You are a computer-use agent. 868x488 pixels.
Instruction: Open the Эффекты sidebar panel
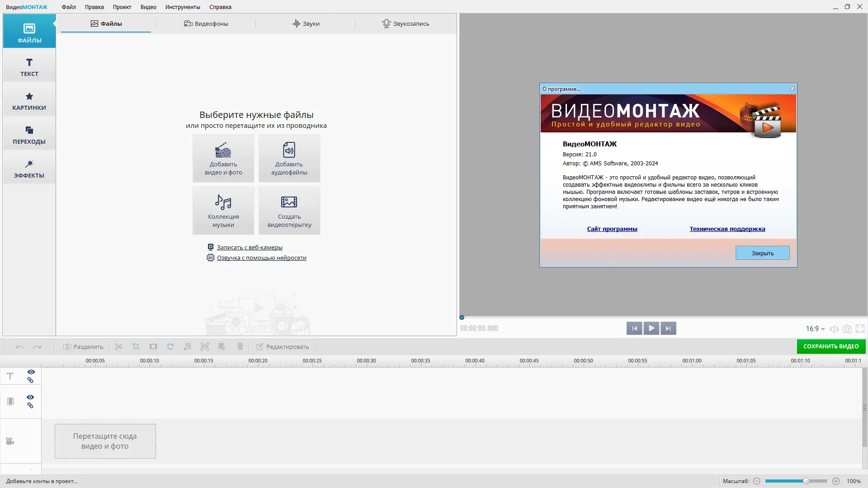point(29,169)
